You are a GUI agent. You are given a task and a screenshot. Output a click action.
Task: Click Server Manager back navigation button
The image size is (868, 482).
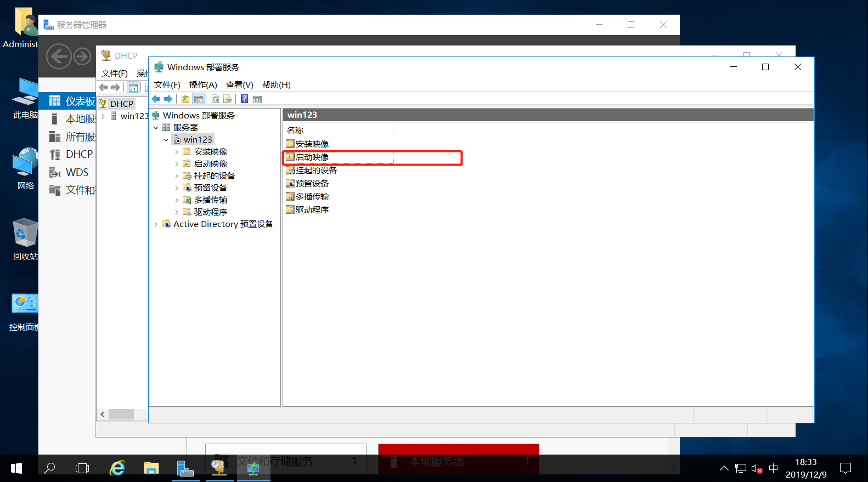point(59,56)
